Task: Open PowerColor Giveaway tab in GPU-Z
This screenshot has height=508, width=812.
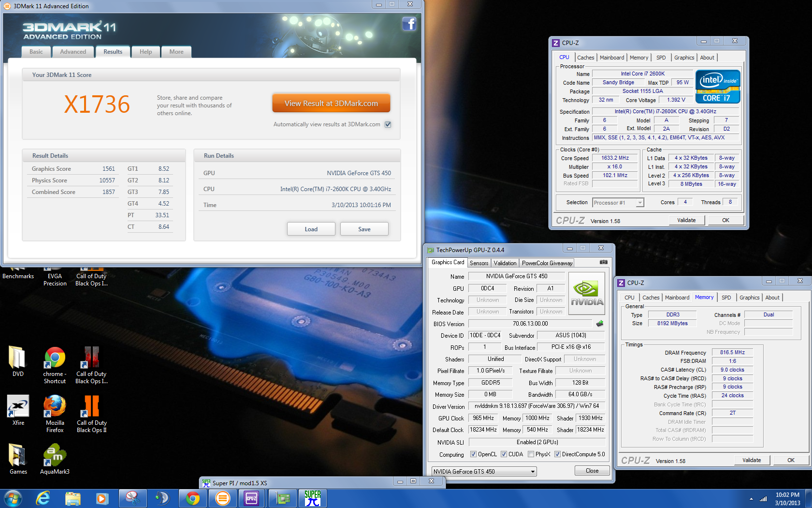Action: tap(547, 263)
